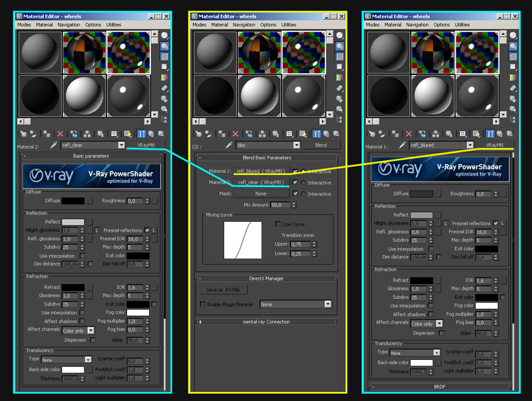Click Get Material icon in the left editor toolbar
The image size is (532, 401).
[x=23, y=133]
